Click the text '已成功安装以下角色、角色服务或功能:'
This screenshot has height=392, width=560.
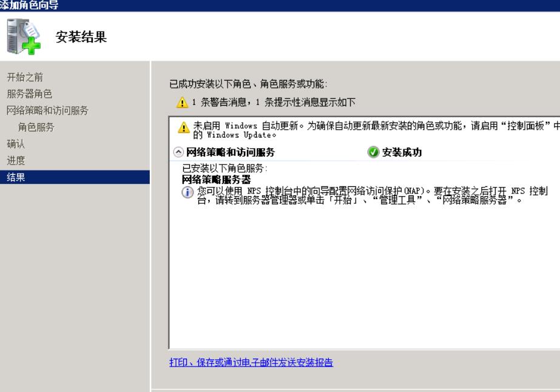pyautogui.click(x=248, y=84)
